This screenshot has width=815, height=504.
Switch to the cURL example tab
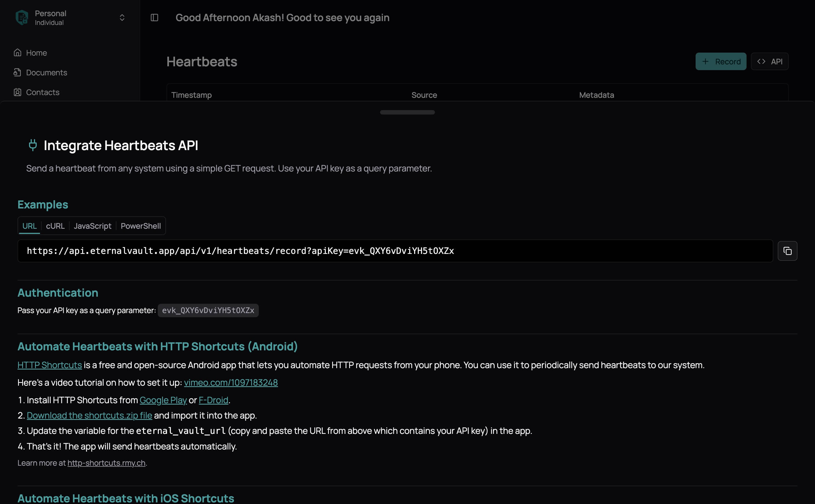(x=55, y=226)
